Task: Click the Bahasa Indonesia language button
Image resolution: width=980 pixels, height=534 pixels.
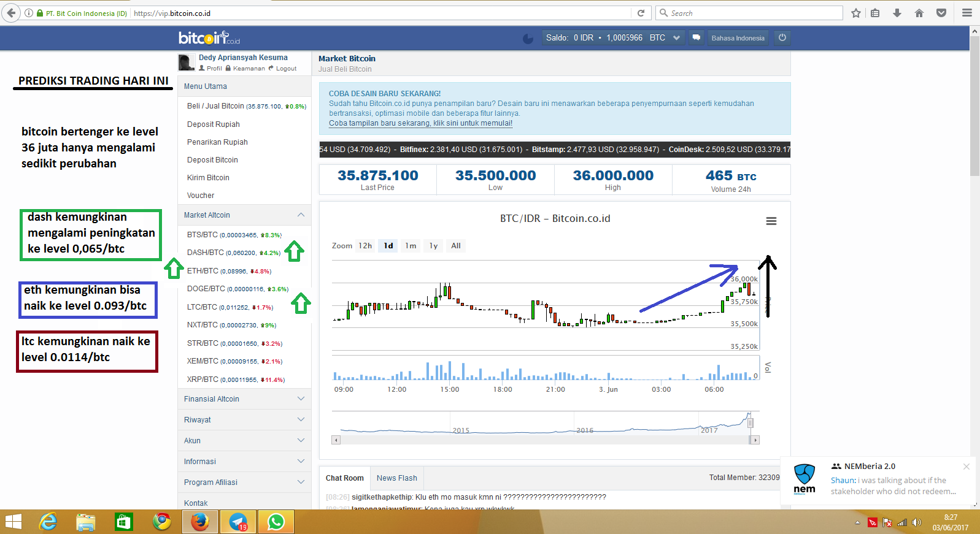Action: (738, 37)
